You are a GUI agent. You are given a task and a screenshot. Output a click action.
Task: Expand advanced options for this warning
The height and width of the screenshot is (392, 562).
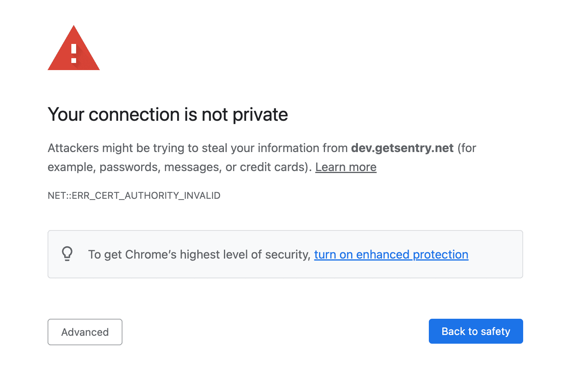point(85,332)
